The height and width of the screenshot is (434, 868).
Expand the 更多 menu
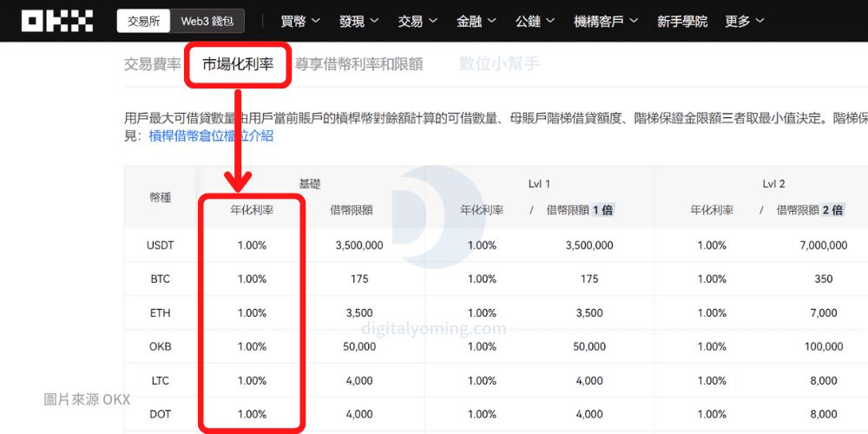coord(745,21)
